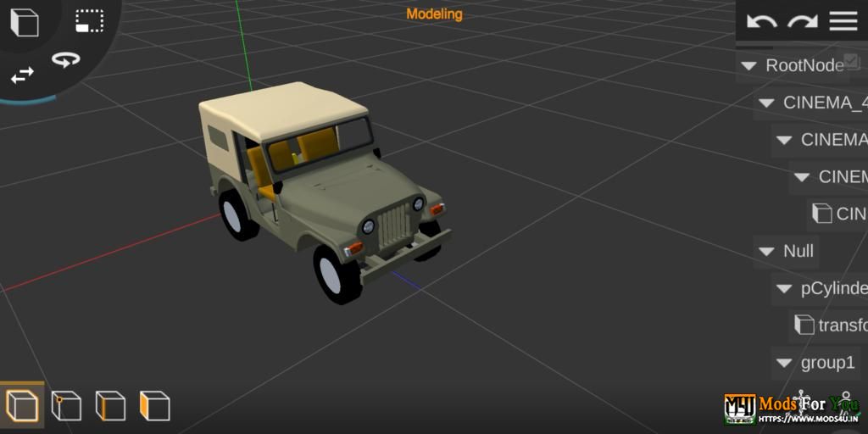Select the CINEMA_4 tree label

(826, 103)
